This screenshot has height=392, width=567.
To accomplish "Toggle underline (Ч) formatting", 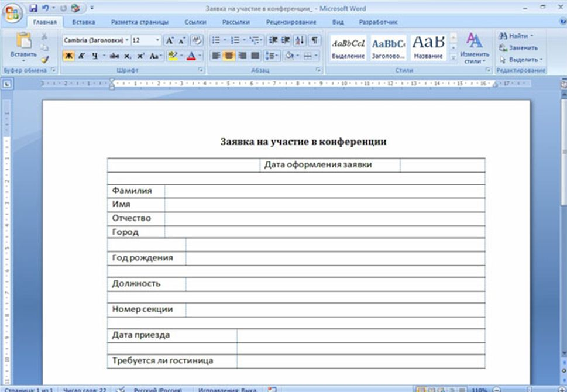I will point(94,56).
